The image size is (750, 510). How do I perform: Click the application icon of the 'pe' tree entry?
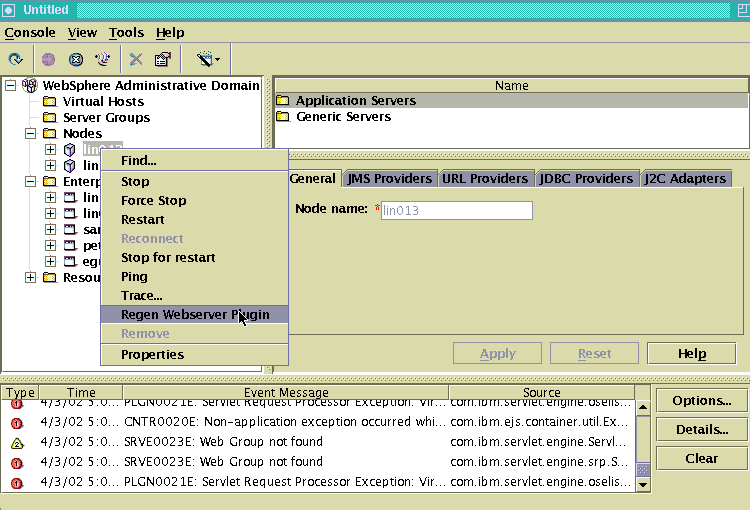70,245
